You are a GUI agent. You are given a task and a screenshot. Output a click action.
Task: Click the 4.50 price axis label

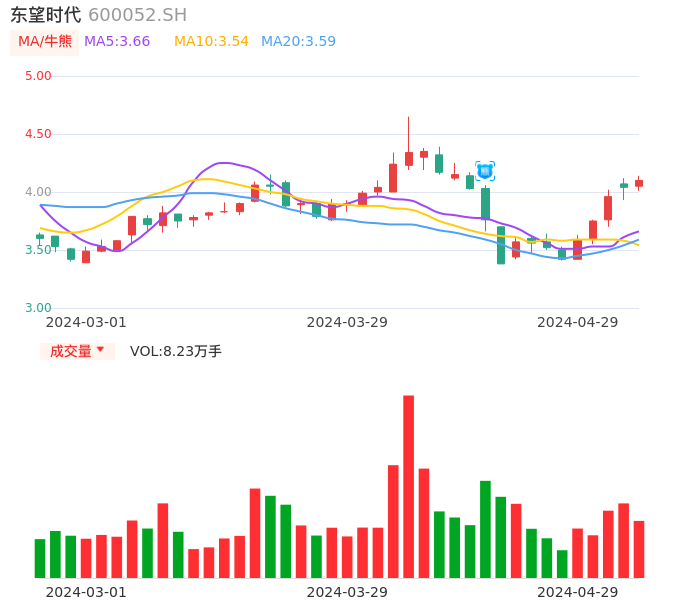click(38, 134)
